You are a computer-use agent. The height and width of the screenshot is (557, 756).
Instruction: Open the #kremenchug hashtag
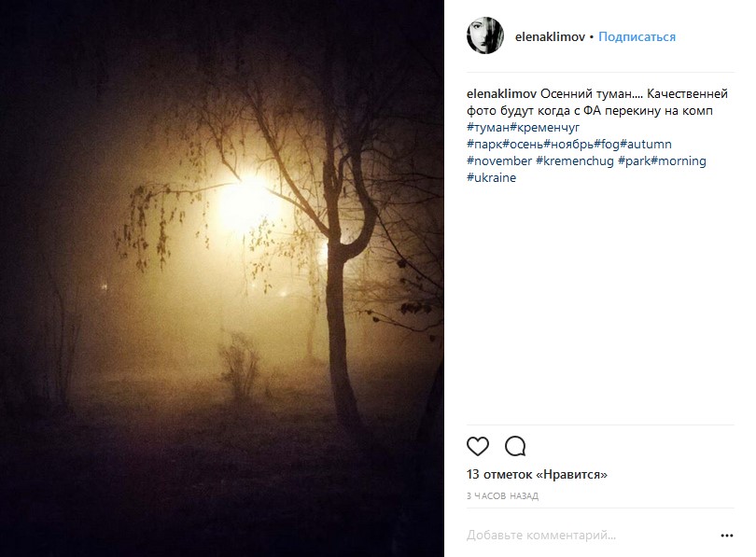575,160
